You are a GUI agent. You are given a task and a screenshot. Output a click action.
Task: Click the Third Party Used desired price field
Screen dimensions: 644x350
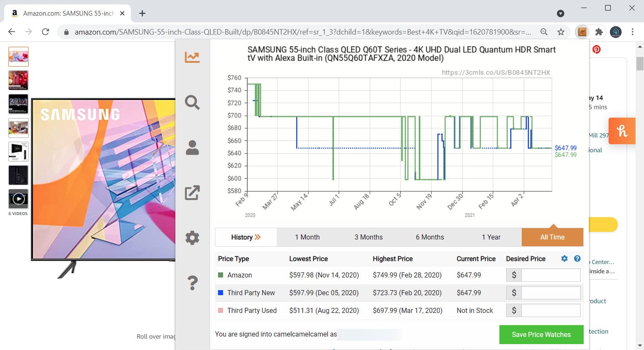550,310
